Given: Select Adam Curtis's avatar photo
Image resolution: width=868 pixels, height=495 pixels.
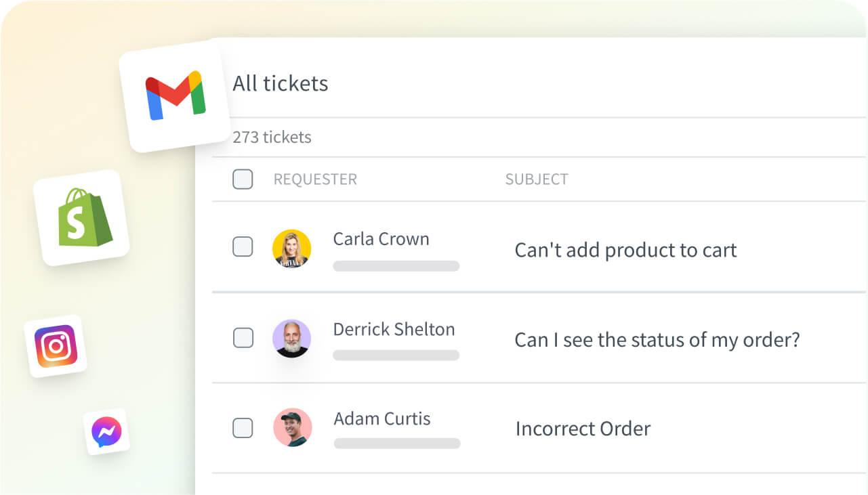Looking at the screenshot, I should tap(293, 428).
